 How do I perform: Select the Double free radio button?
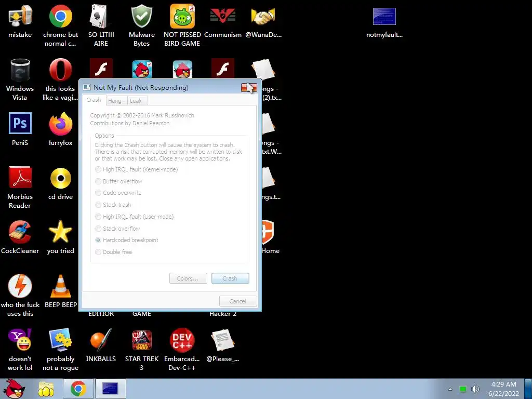coord(114,252)
